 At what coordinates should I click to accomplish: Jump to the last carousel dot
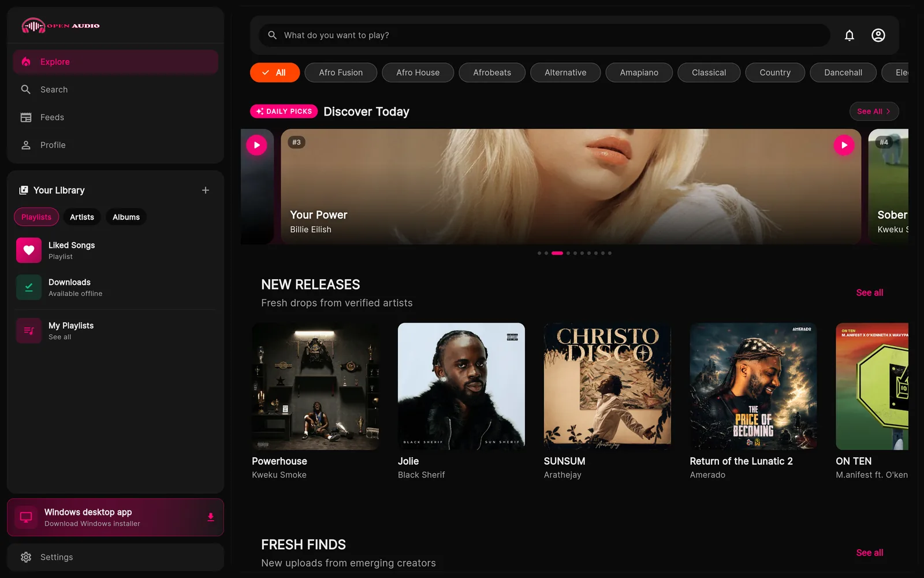(x=610, y=253)
